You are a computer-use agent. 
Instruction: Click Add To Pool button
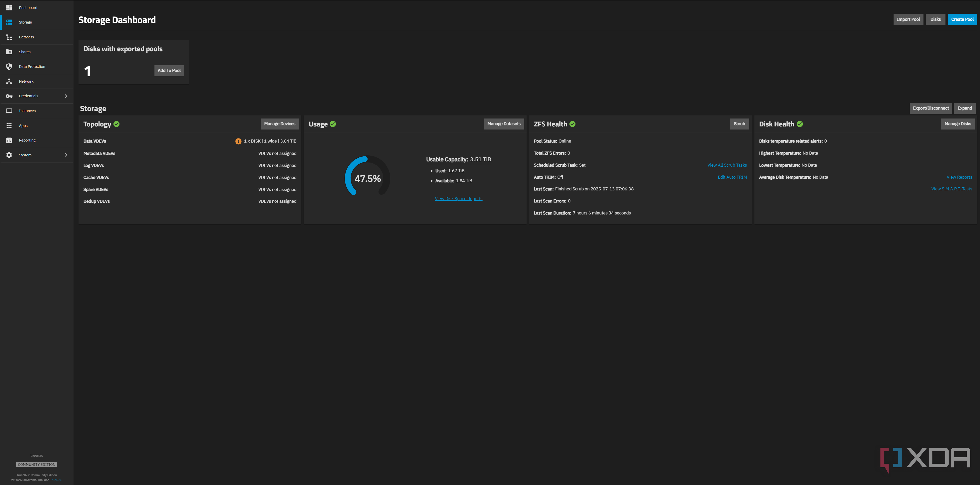tap(169, 71)
